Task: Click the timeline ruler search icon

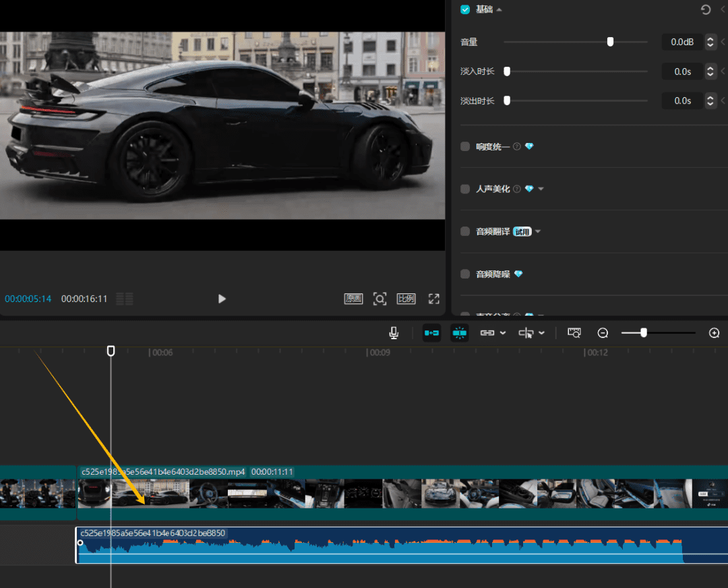Action: point(574,333)
